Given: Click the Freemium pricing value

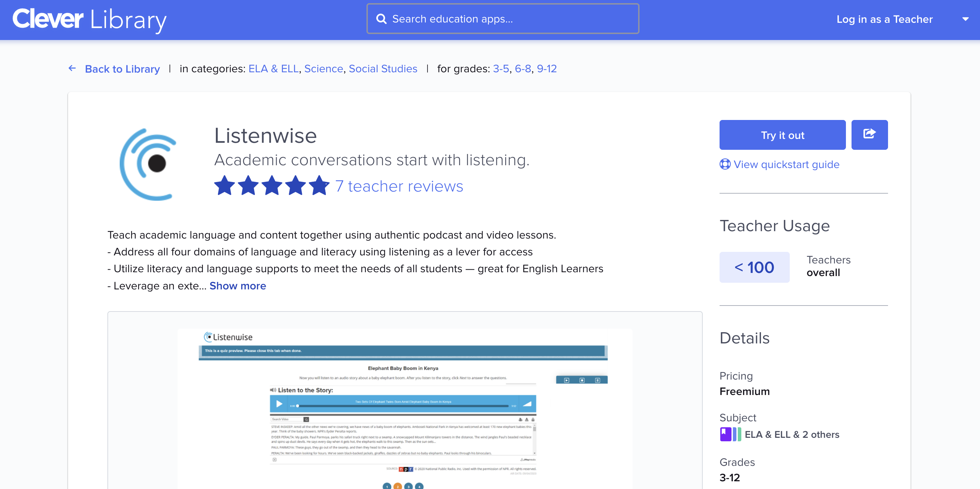Looking at the screenshot, I should point(744,391).
